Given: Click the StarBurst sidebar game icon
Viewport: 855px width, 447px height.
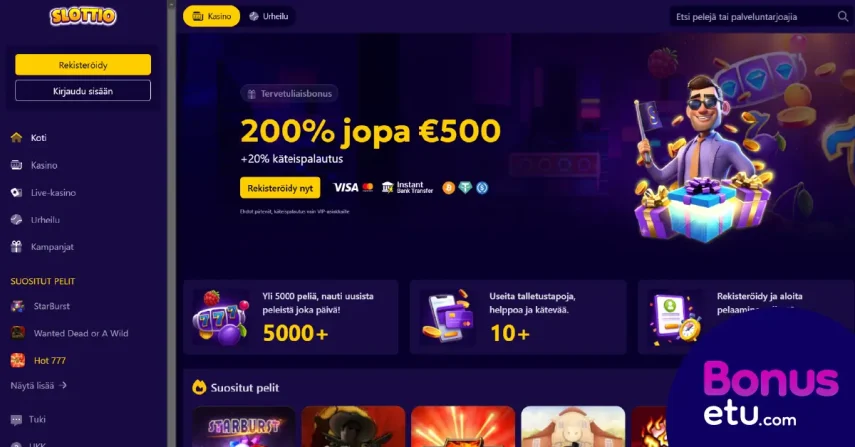Looking at the screenshot, I should click(17, 306).
